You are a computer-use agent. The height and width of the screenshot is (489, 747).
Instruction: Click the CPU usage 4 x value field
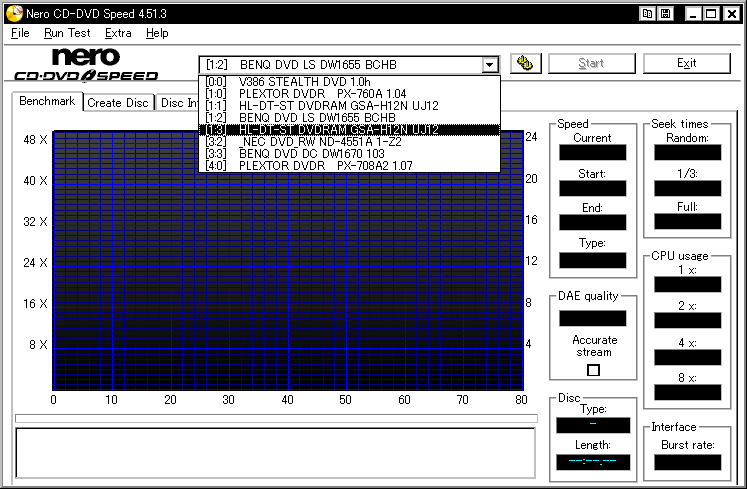tap(687, 357)
